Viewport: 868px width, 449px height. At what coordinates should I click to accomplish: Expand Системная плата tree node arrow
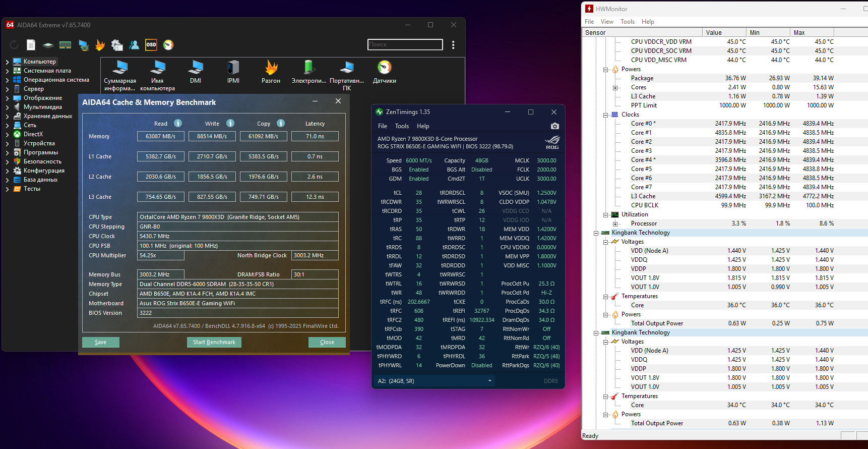click(8, 71)
